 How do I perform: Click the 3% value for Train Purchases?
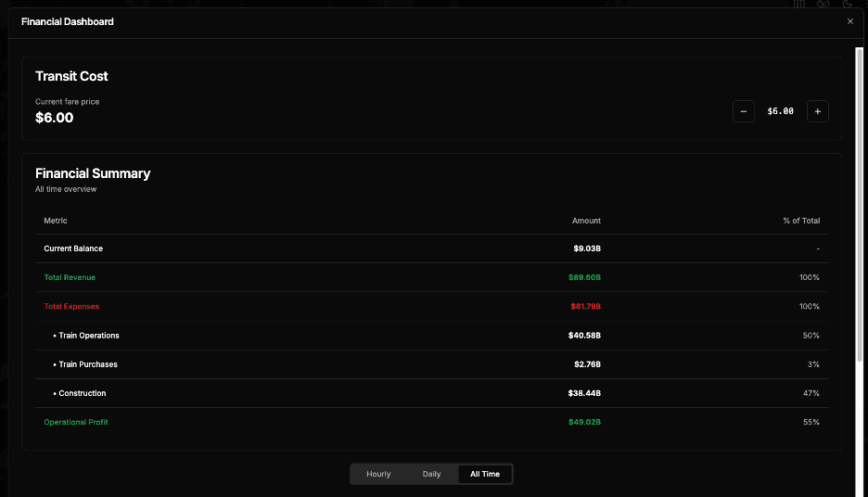click(813, 364)
